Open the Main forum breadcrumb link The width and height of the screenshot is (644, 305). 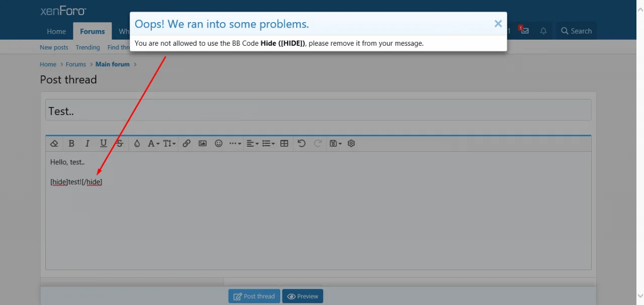[x=112, y=64]
